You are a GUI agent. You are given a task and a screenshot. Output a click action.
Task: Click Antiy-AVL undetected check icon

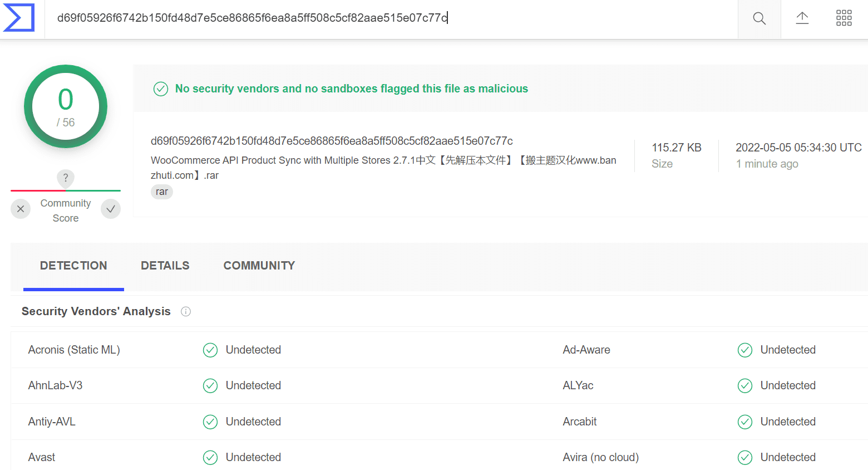coord(210,422)
